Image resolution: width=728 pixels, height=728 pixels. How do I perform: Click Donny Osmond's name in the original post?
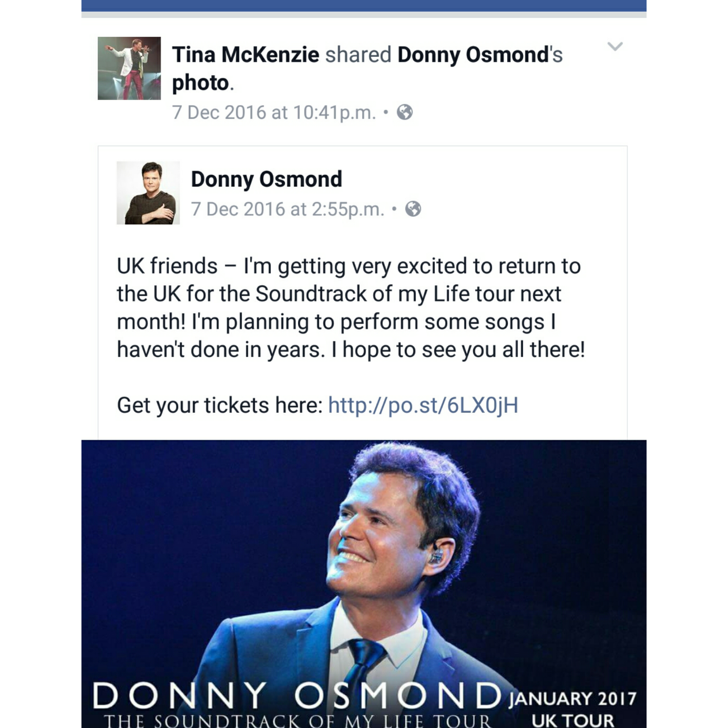(267, 179)
